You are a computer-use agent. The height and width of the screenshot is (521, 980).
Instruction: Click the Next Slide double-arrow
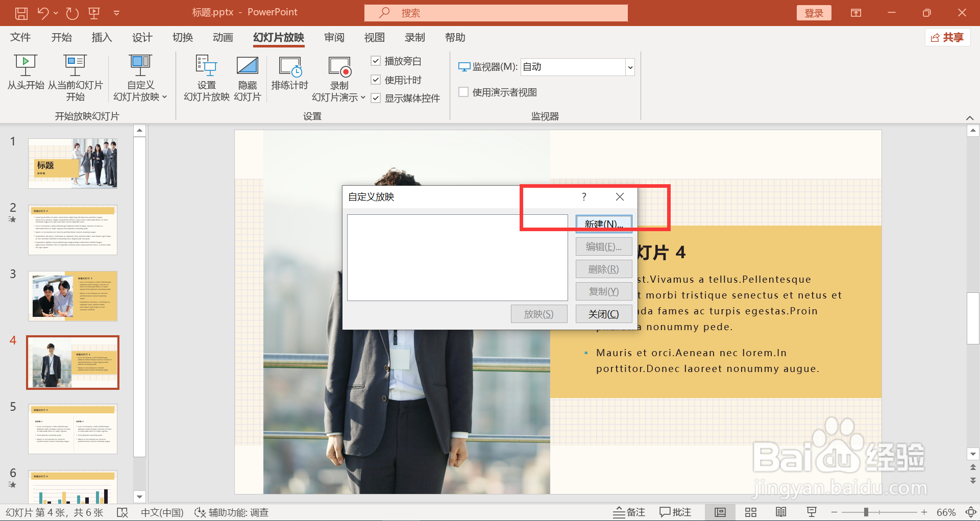[973, 480]
